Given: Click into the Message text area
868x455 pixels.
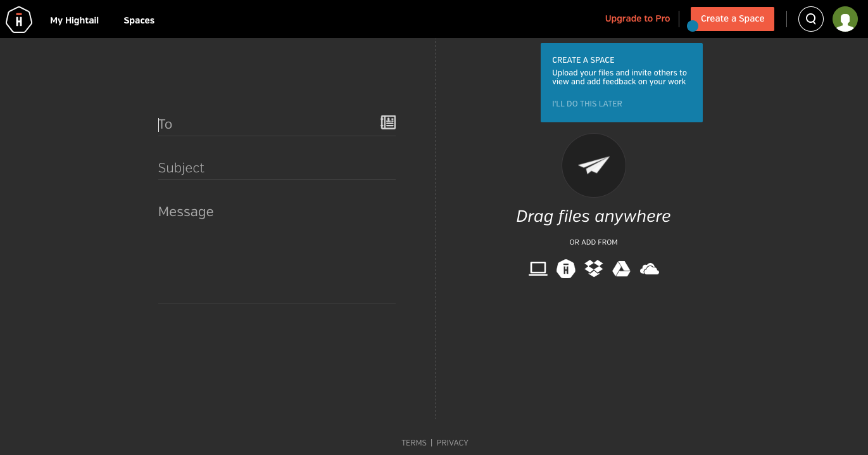Looking at the screenshot, I should 277,252.
